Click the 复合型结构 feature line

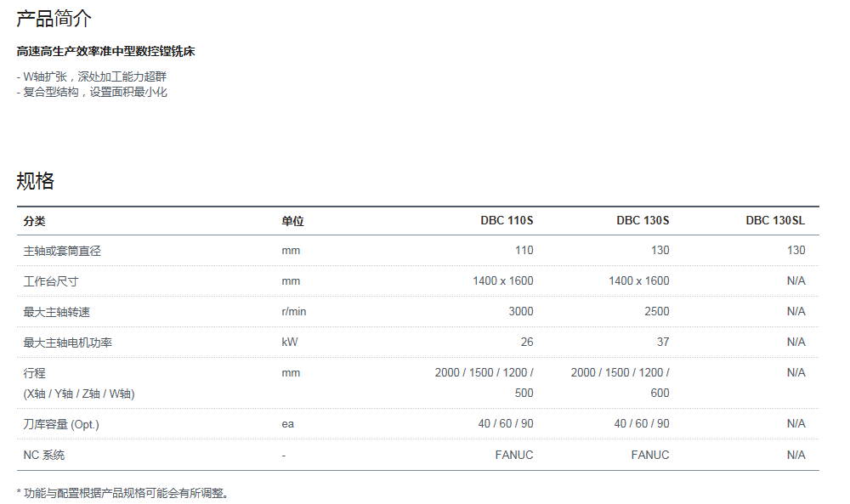tap(92, 92)
